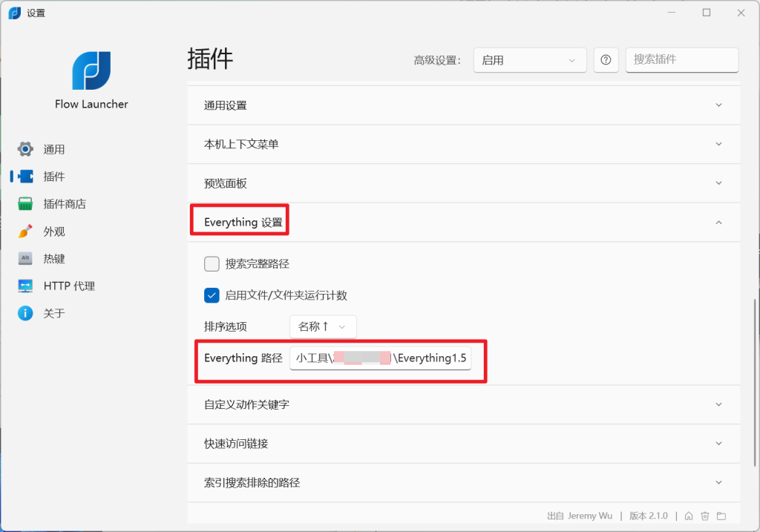Open the 高级设置 启用 dropdown

pos(530,60)
